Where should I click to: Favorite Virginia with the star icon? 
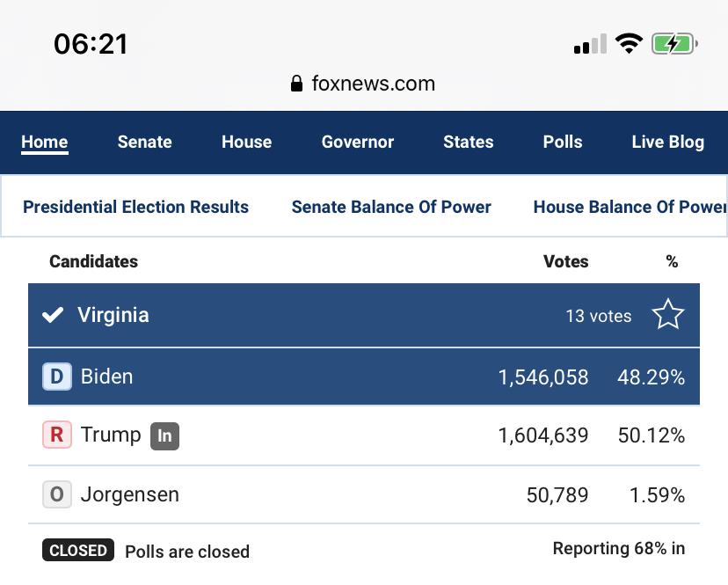point(667,315)
